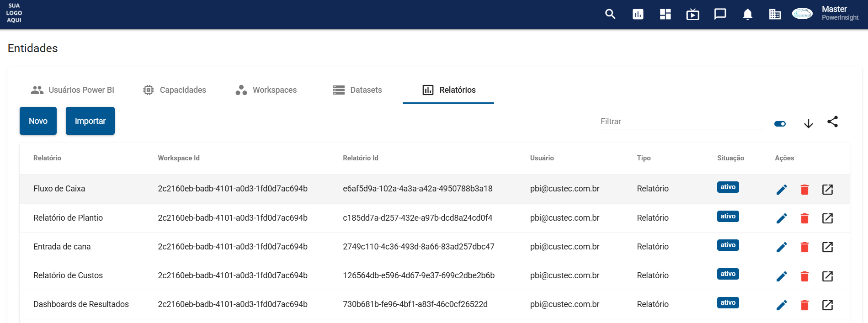Select the Relatório de Custos name cell
The height and width of the screenshot is (323, 868).
tap(68, 275)
